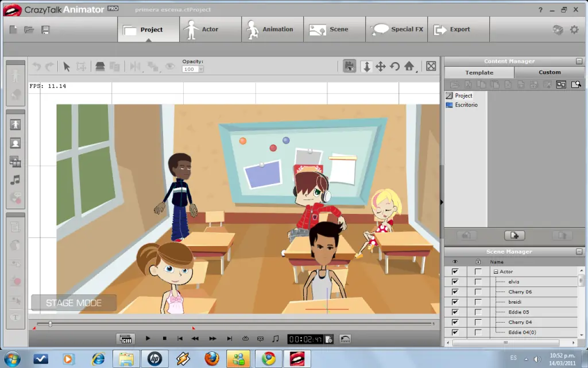Image resolution: width=588 pixels, height=368 pixels.
Task: Open the Special FX tab
Action: coord(396,29)
